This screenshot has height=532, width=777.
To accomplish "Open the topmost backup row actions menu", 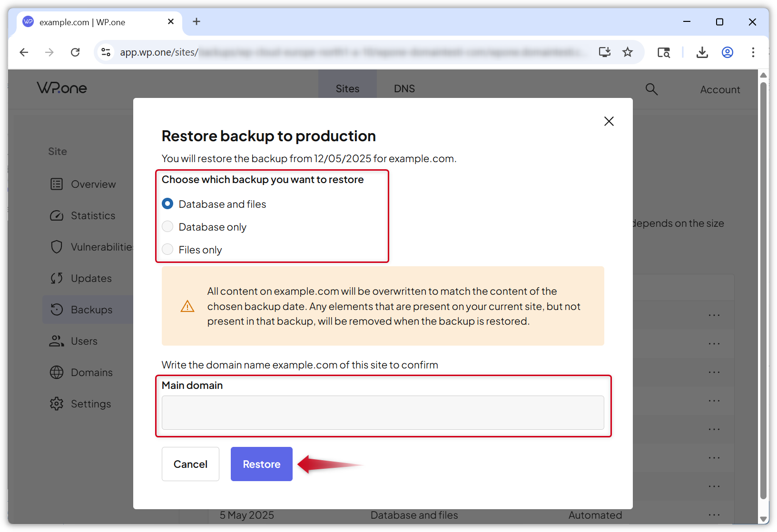I will coord(714,315).
